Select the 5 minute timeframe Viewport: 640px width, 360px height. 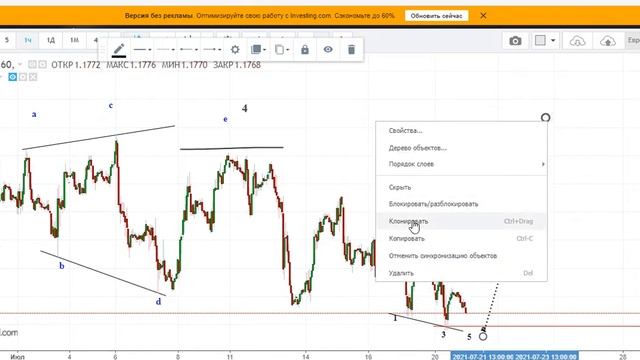click(x=7, y=40)
